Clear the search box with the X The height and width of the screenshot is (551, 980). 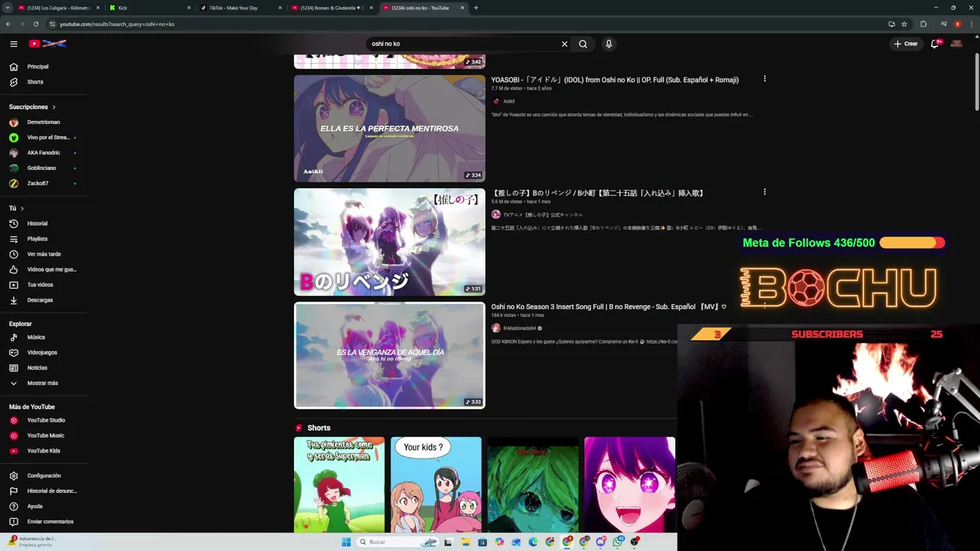[x=564, y=44]
